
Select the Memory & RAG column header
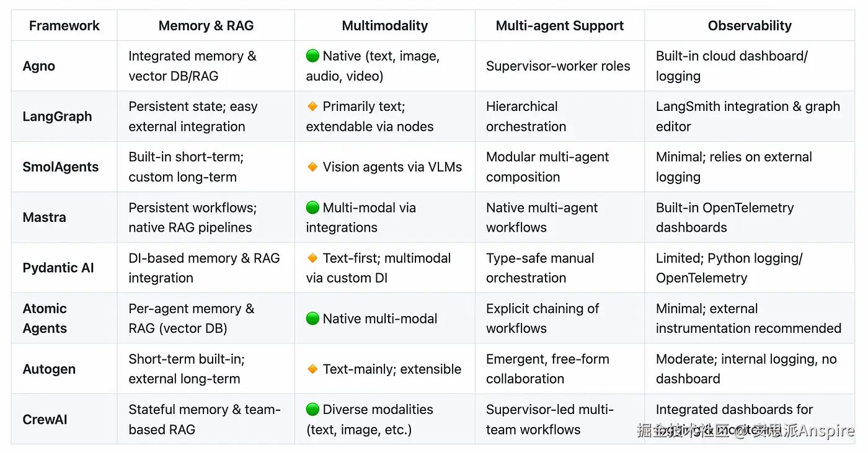click(x=206, y=26)
